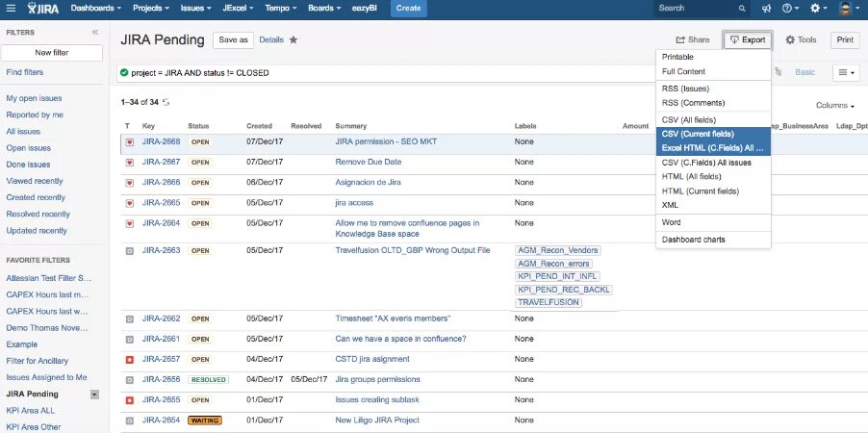This screenshot has height=433, width=868.
Task: Open the My open issues filter
Action: click(34, 98)
